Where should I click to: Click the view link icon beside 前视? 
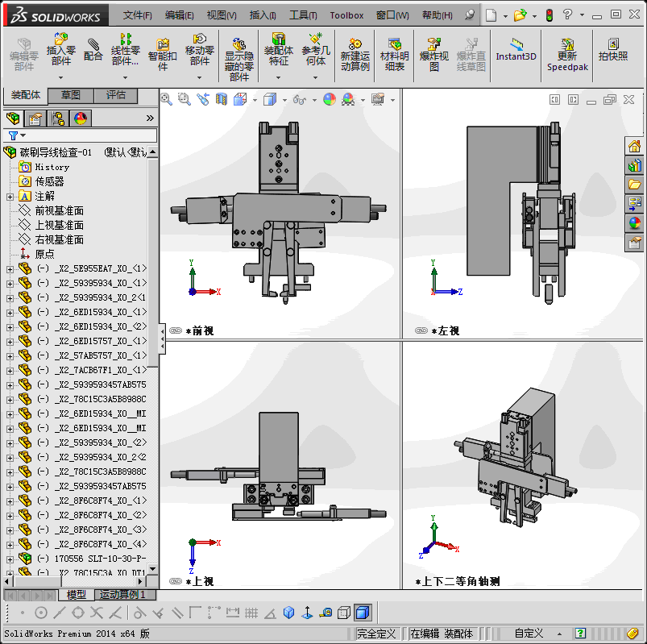point(176,330)
